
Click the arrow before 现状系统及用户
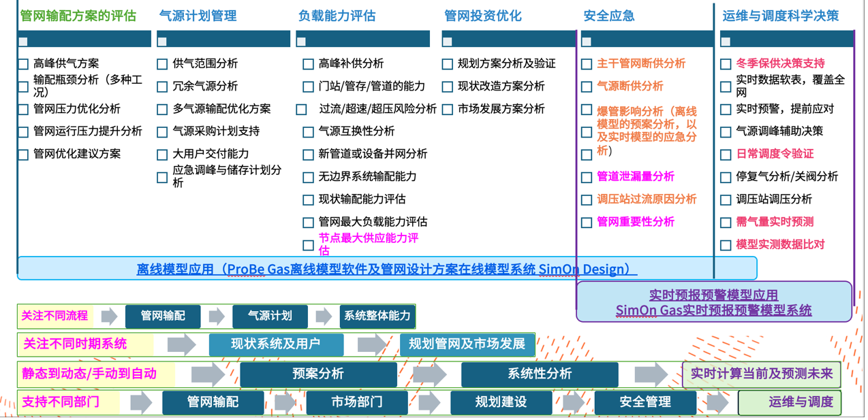point(181,344)
